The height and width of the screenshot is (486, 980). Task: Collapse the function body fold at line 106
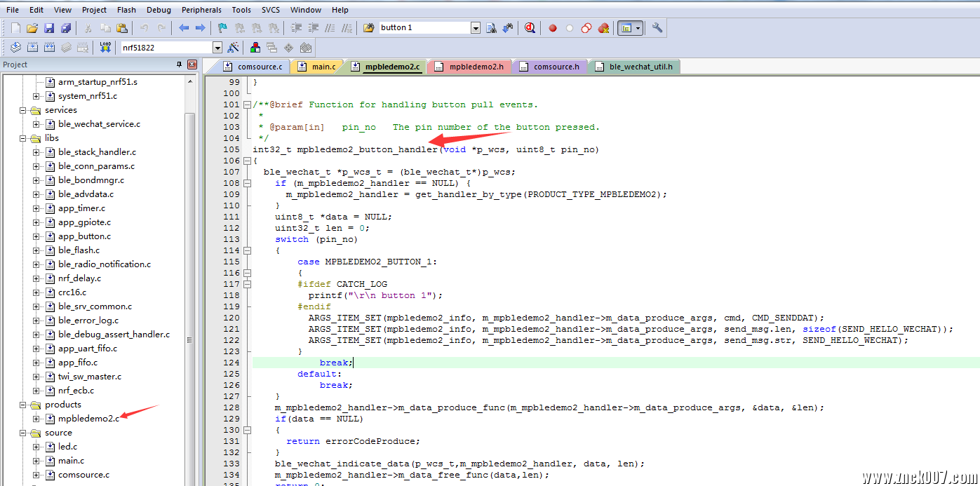point(247,161)
